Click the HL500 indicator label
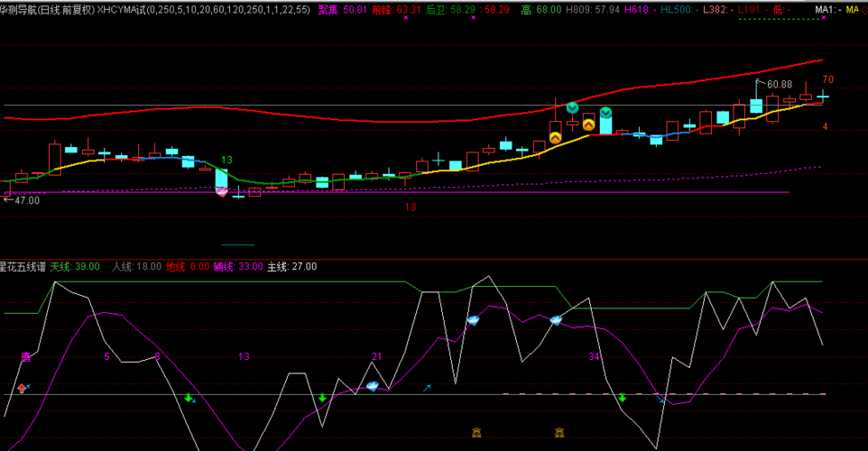Screen dimensions: 868x451 pyautogui.click(x=679, y=9)
